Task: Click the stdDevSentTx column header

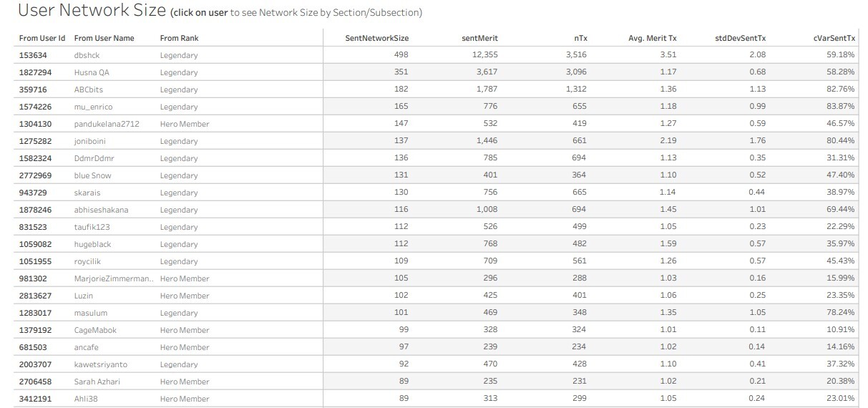Action: [x=741, y=38]
